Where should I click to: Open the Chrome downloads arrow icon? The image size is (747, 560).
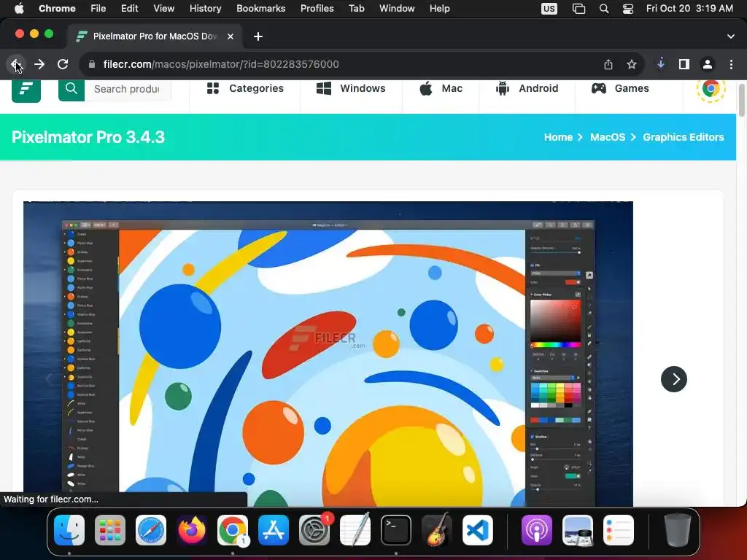(x=661, y=63)
